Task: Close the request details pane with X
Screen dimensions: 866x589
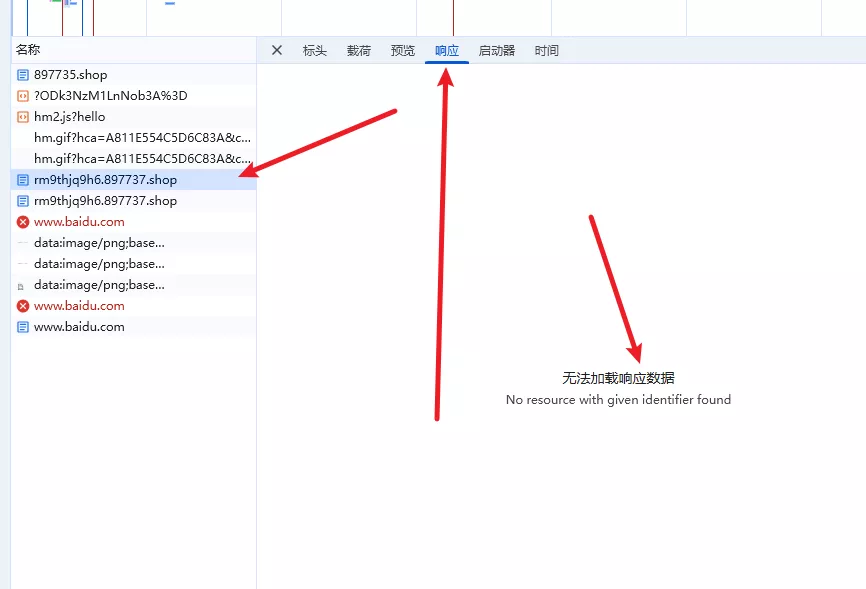Action: click(277, 50)
